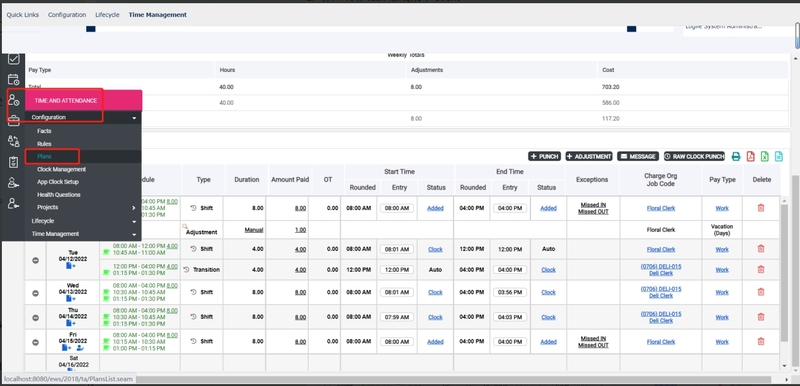The image size is (800, 386).
Task: Click the timesheet table vertical scrollbar
Action: pyautogui.click(x=784, y=272)
